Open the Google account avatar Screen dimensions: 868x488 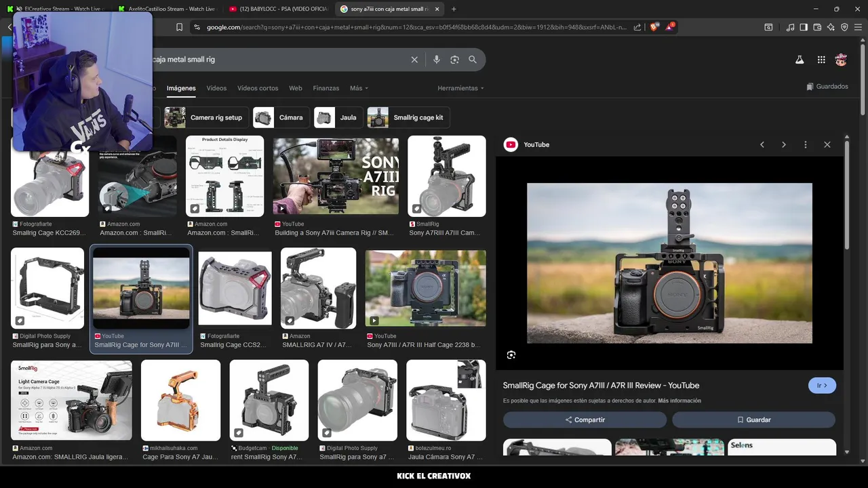point(841,60)
